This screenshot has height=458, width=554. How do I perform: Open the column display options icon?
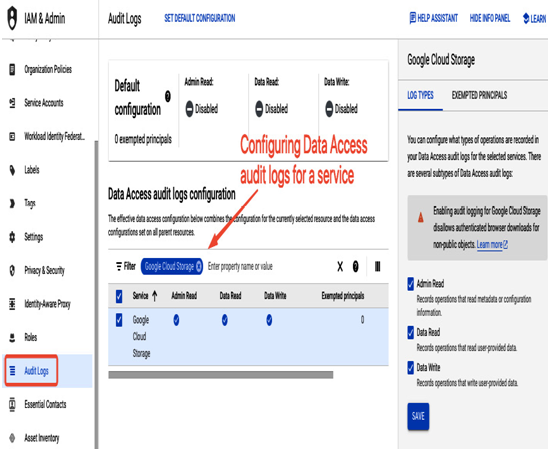tap(377, 266)
